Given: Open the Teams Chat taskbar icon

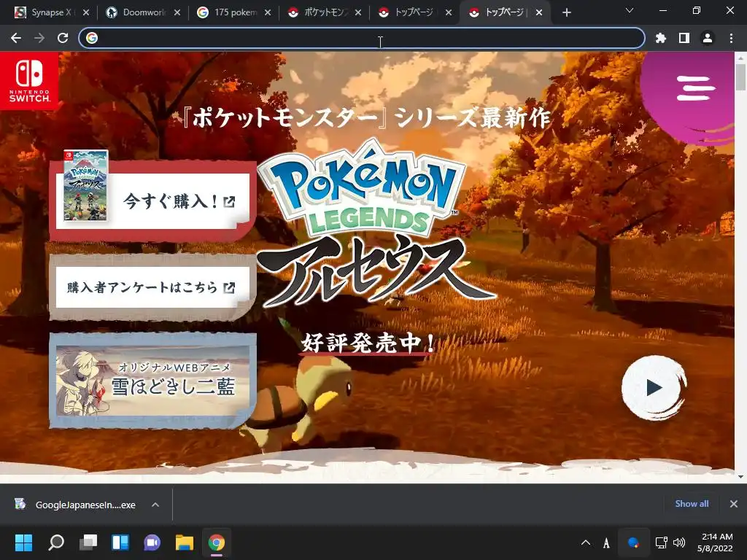Looking at the screenshot, I should [152, 542].
